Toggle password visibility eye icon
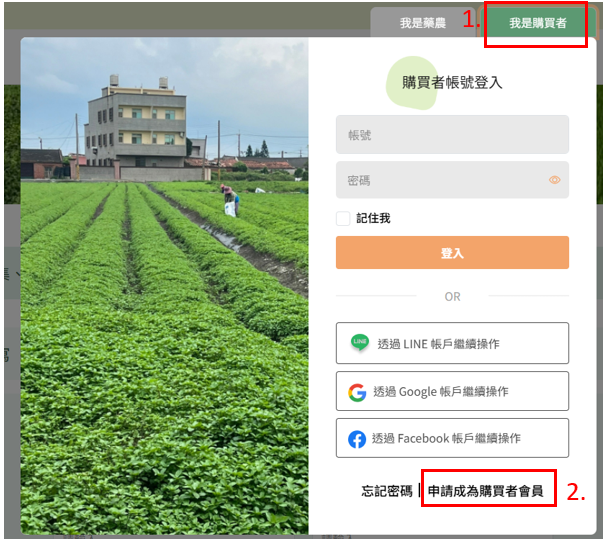 pyautogui.click(x=554, y=180)
